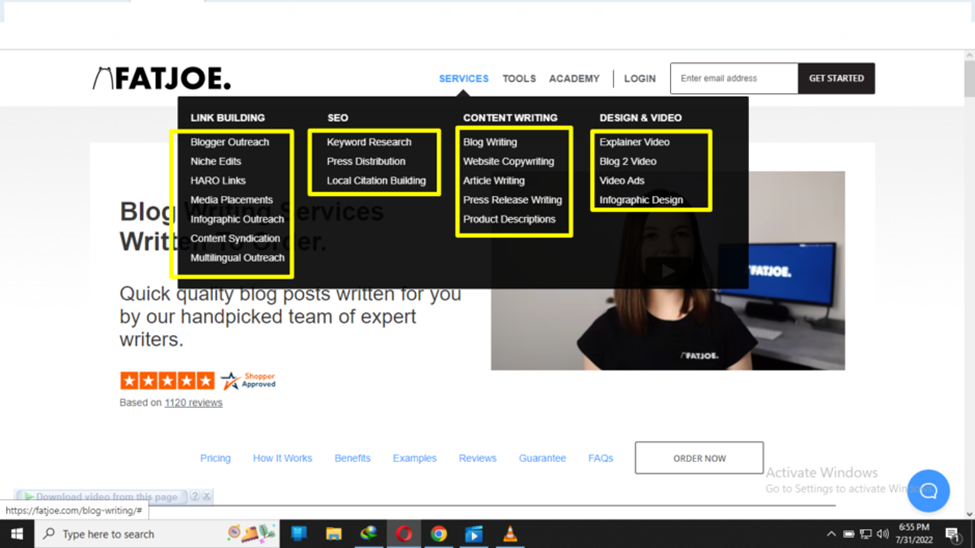This screenshot has height=548, width=975.
Task: Open the volume control in system tray
Action: pos(883,534)
